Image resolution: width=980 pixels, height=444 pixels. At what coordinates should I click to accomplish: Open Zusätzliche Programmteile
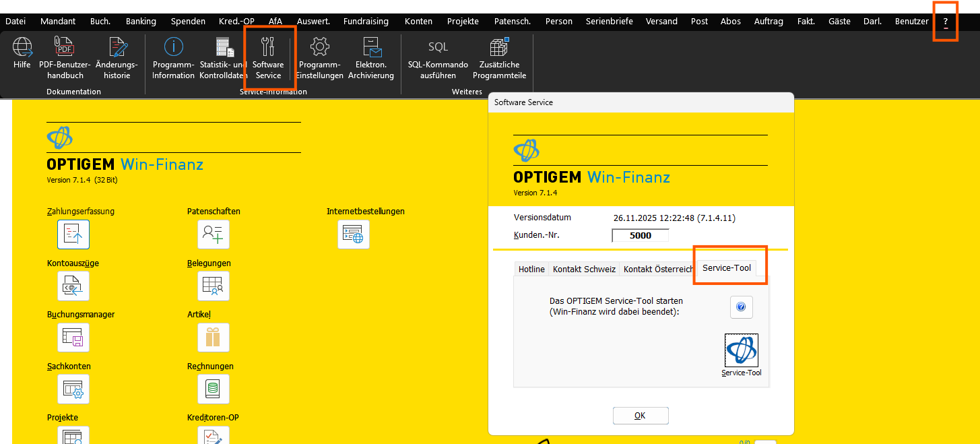499,49
